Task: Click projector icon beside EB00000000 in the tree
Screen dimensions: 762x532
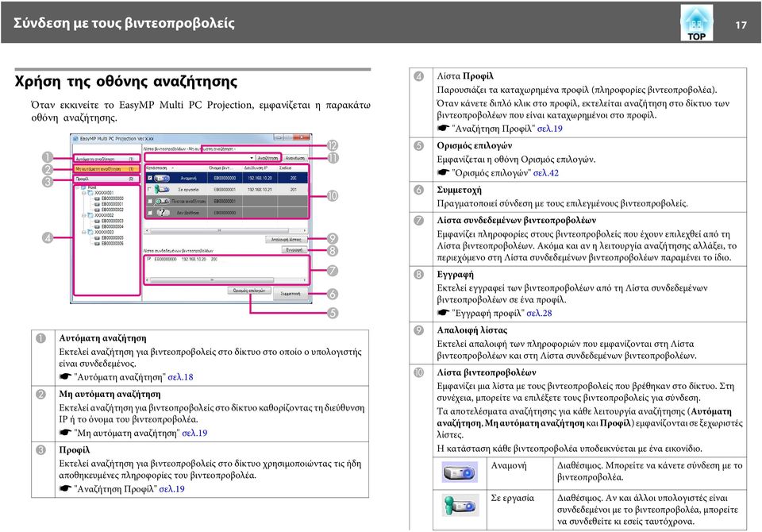Action: (x=97, y=199)
